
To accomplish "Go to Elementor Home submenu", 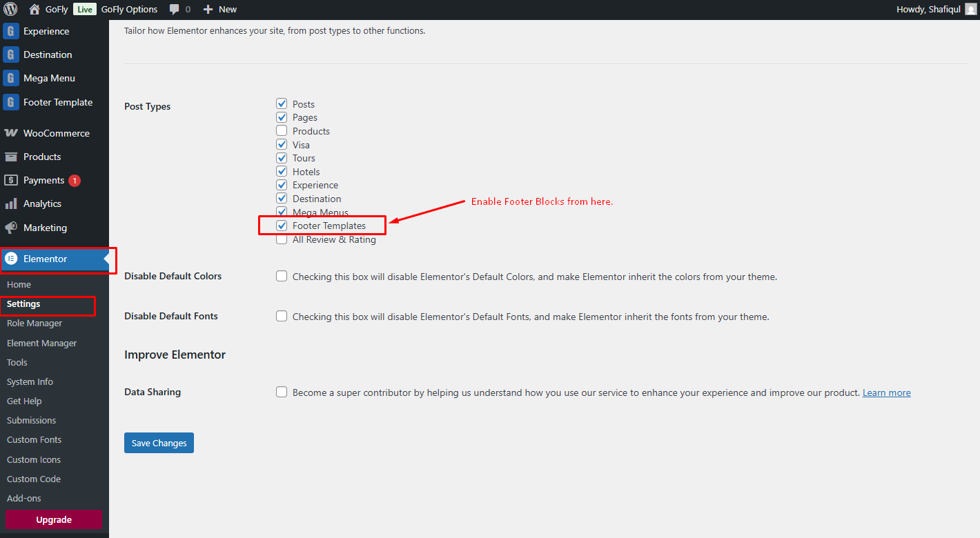I will [x=19, y=284].
